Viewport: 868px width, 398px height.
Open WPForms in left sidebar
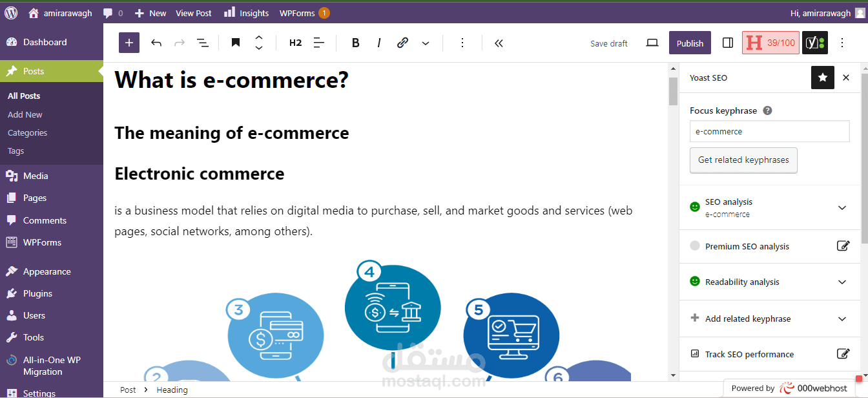coord(52,242)
